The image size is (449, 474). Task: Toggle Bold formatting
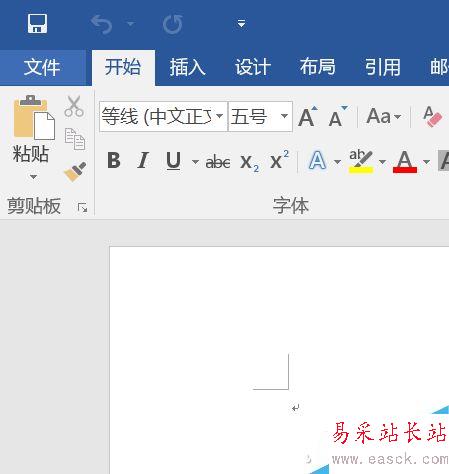point(114,161)
